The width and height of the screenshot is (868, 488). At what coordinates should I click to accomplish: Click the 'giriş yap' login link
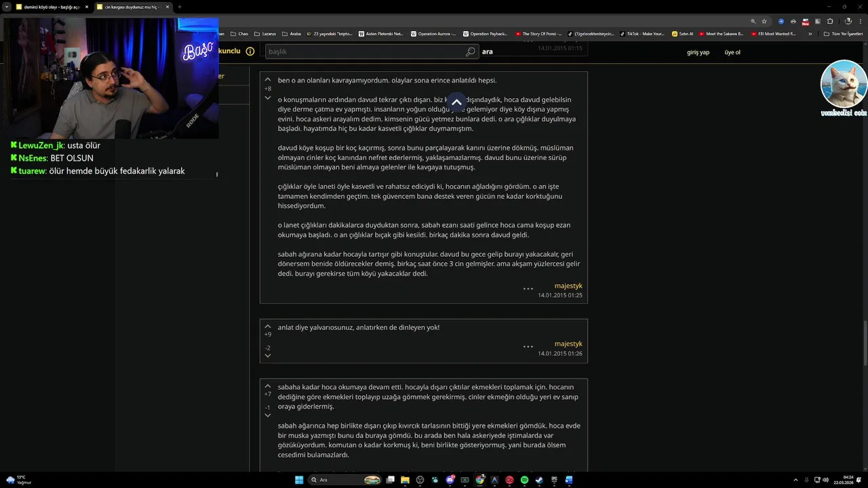698,52
